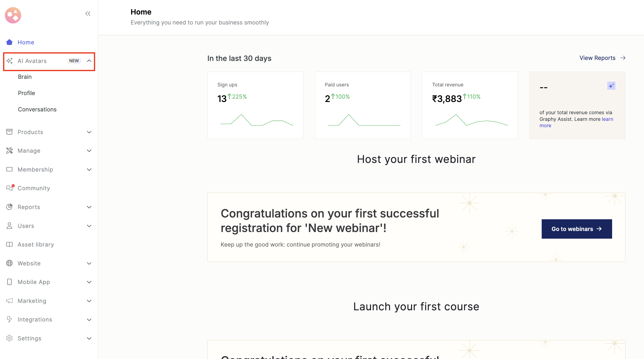The width and height of the screenshot is (644, 359).
Task: Collapse the AI Avatars section
Action: (89, 61)
